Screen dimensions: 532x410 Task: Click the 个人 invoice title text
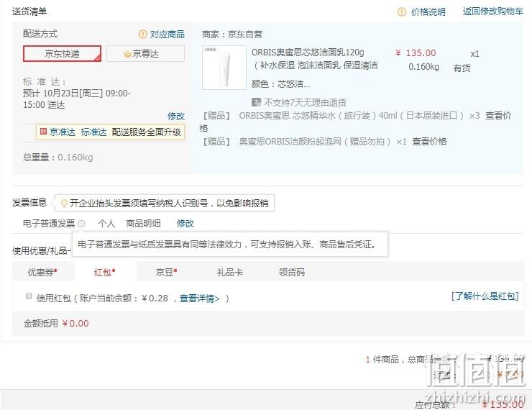106,223
